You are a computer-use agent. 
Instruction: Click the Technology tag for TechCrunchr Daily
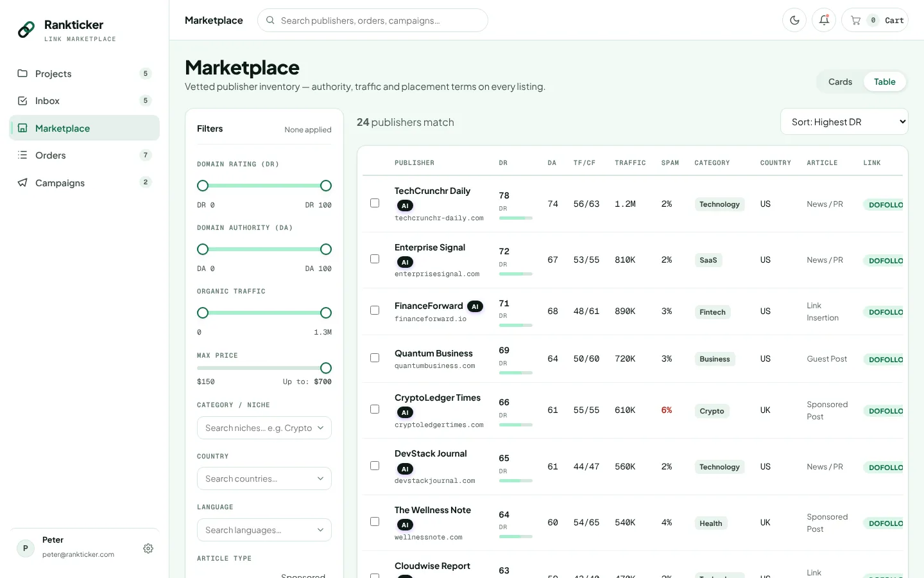[719, 204]
